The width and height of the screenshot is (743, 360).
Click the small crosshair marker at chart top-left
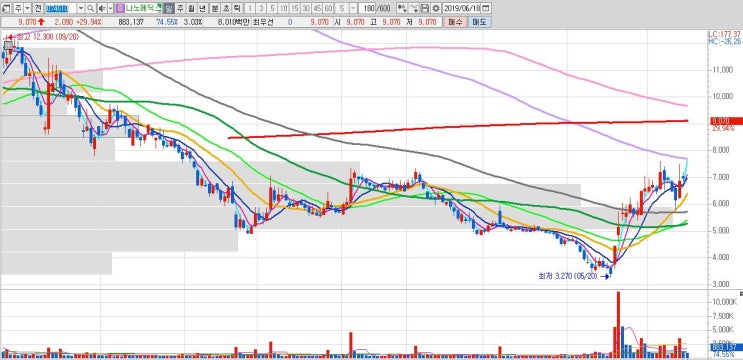click(8, 45)
